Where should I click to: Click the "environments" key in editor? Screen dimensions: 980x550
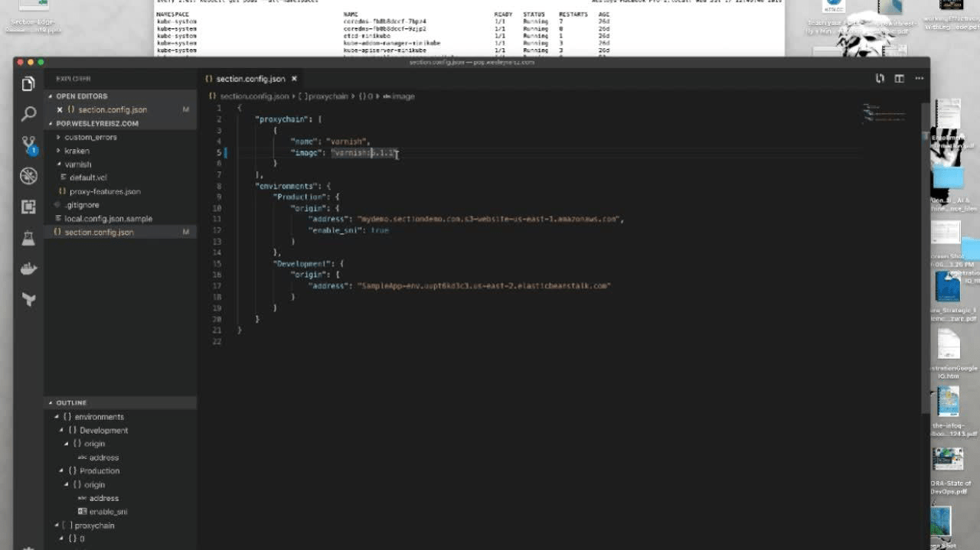[x=286, y=186]
